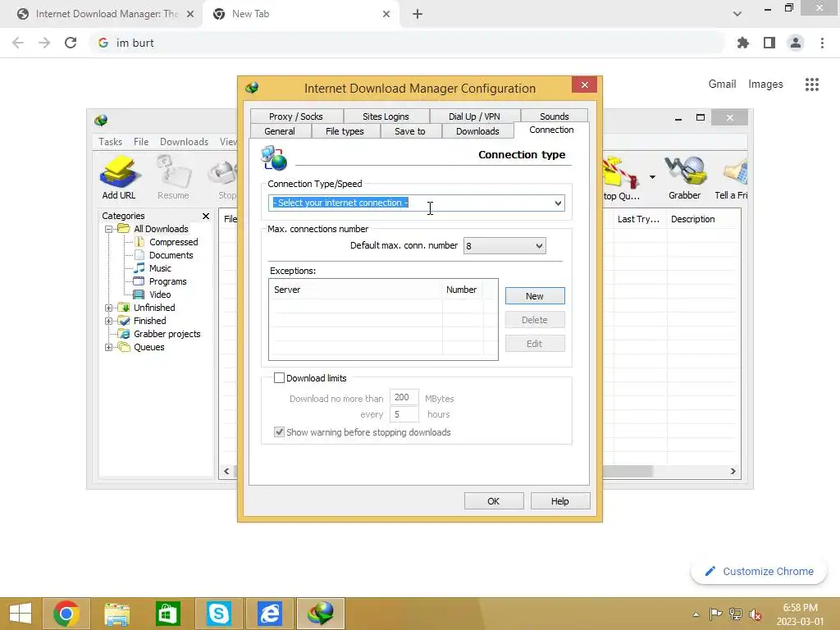The width and height of the screenshot is (840, 630).
Task: Open the default max connection number dropdown
Action: point(539,246)
